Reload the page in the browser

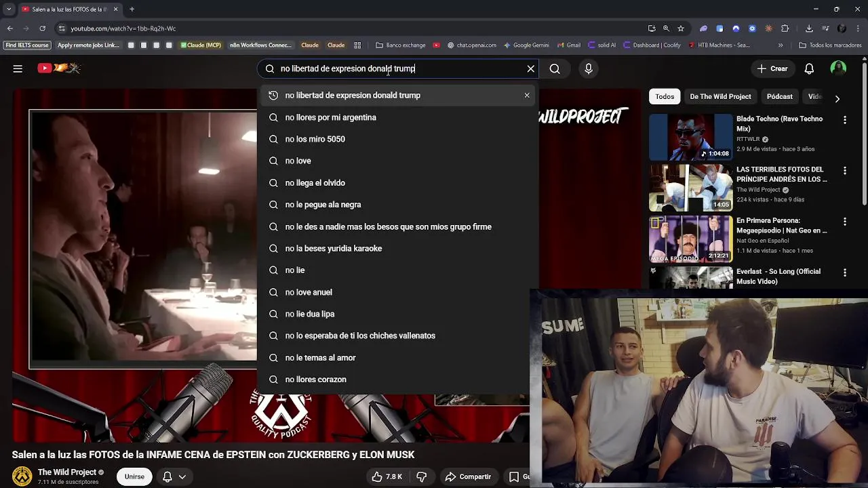coord(42,28)
